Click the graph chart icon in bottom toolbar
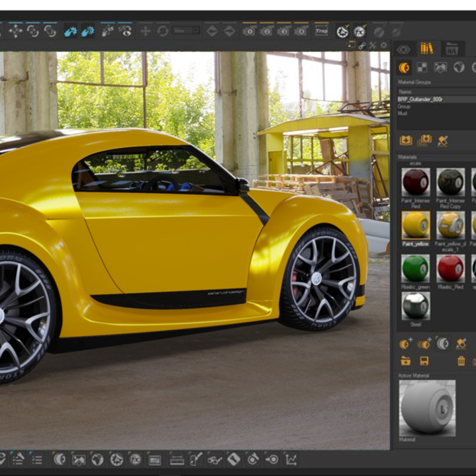Viewport: 476px width, 476px height. tap(290, 459)
